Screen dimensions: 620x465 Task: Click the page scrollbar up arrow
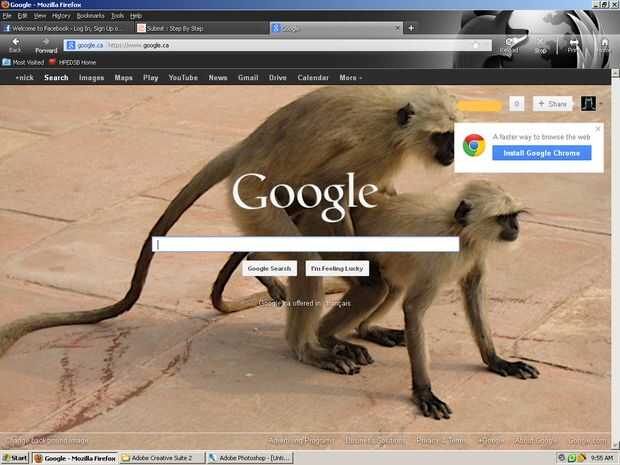pyautogui.click(x=615, y=73)
